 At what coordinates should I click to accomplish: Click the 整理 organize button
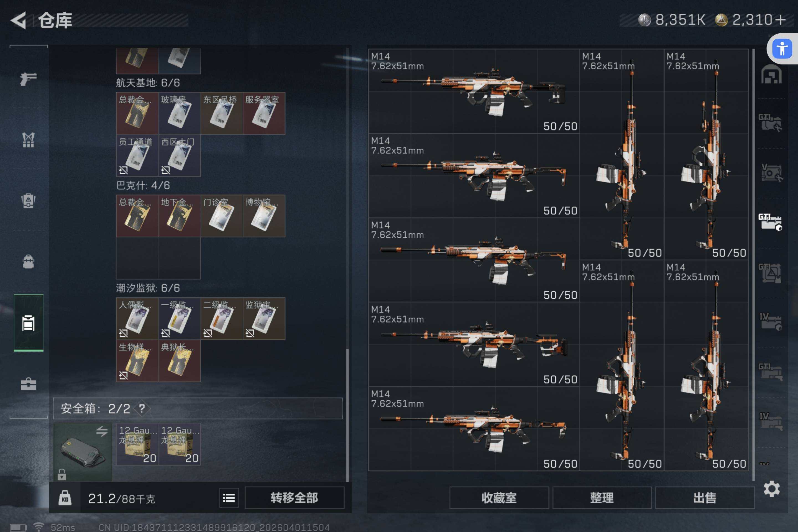(602, 498)
